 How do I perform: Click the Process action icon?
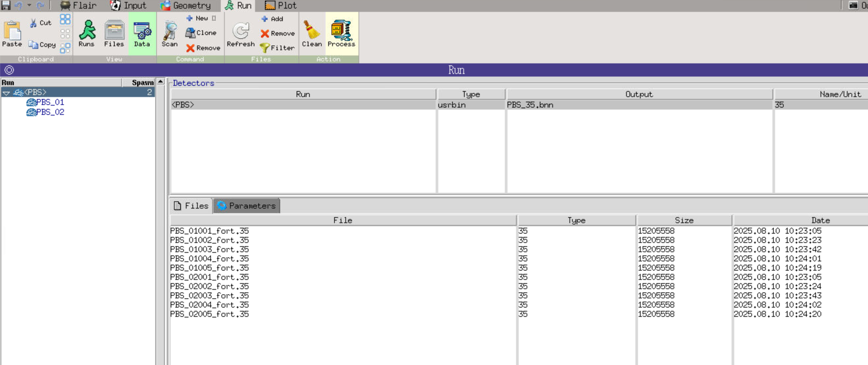341,33
